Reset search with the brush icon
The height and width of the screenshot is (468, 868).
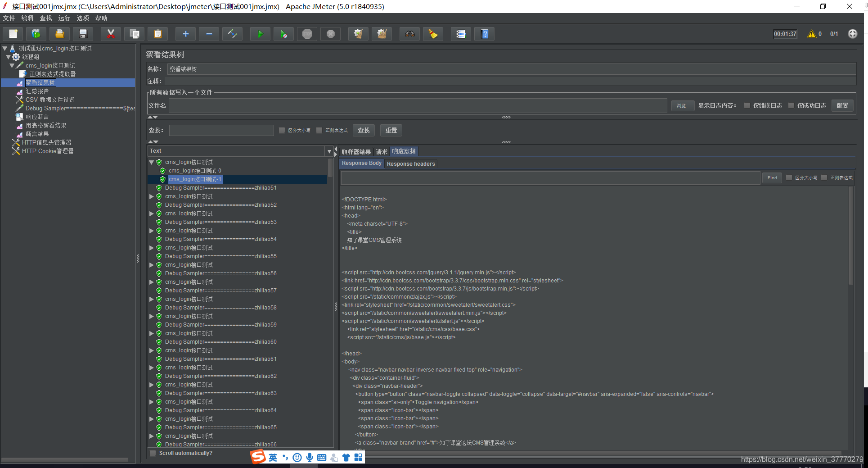tap(433, 34)
